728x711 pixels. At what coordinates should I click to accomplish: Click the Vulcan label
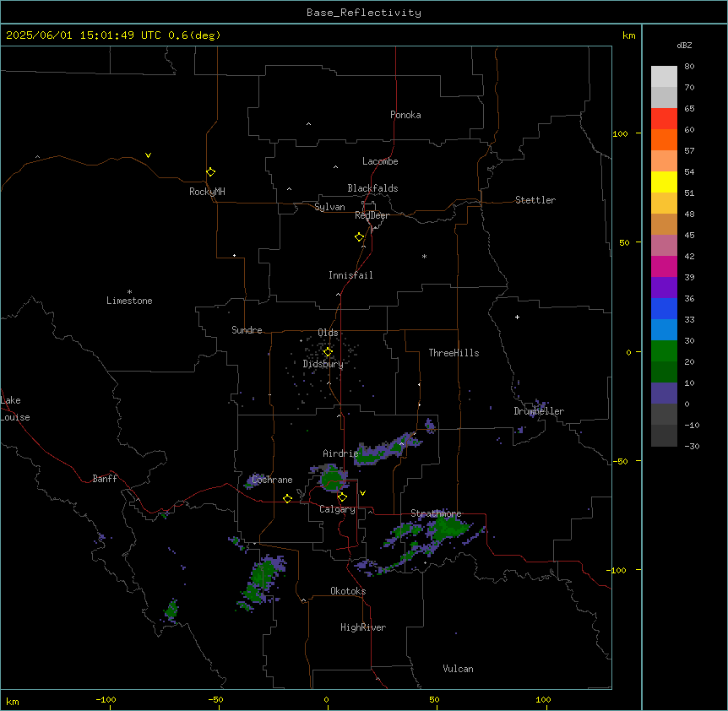(x=458, y=669)
